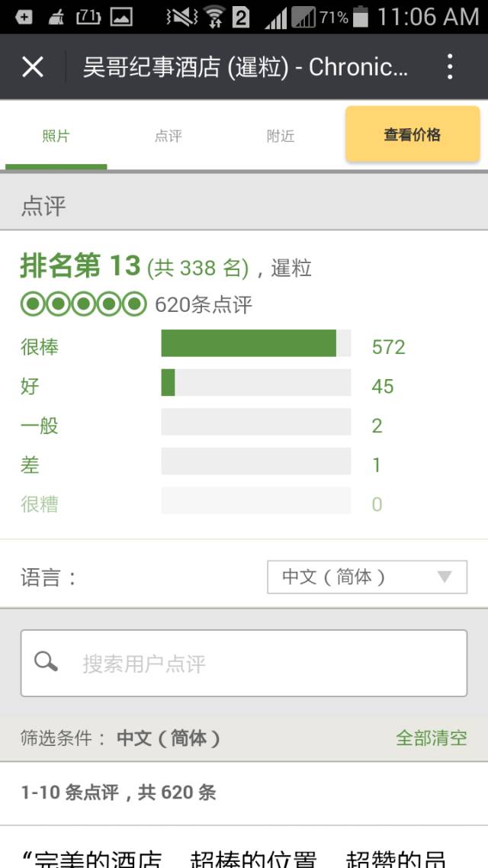Tap the language dropdown arrow
Image resolution: width=488 pixels, height=868 pixels.
coord(445,577)
